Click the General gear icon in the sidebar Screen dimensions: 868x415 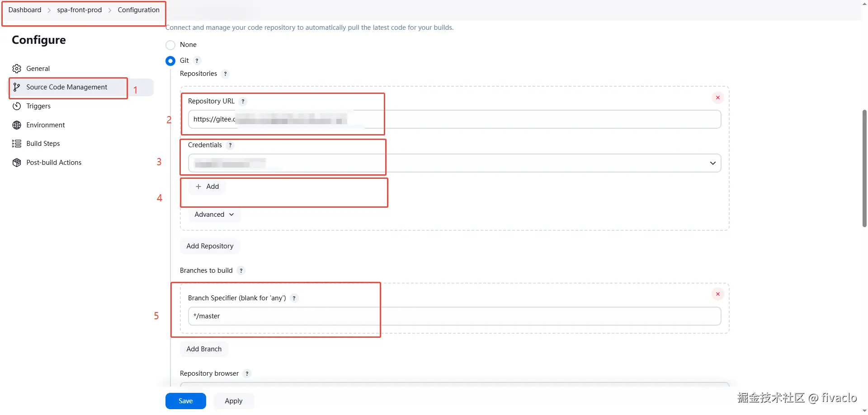pos(17,69)
